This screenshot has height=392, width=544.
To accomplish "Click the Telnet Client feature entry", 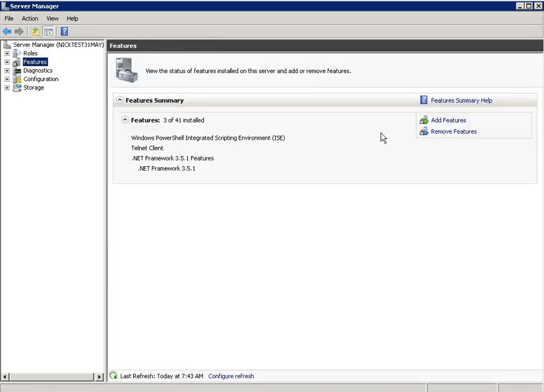I will (147, 148).
